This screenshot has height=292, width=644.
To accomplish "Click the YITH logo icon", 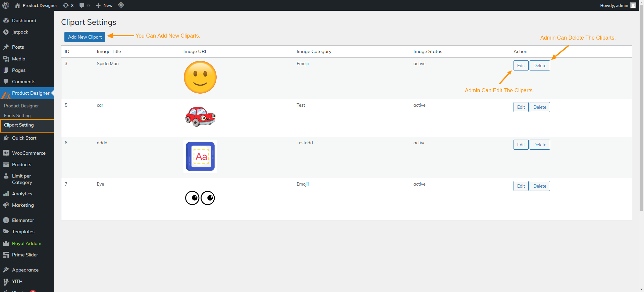I will pos(6,281).
